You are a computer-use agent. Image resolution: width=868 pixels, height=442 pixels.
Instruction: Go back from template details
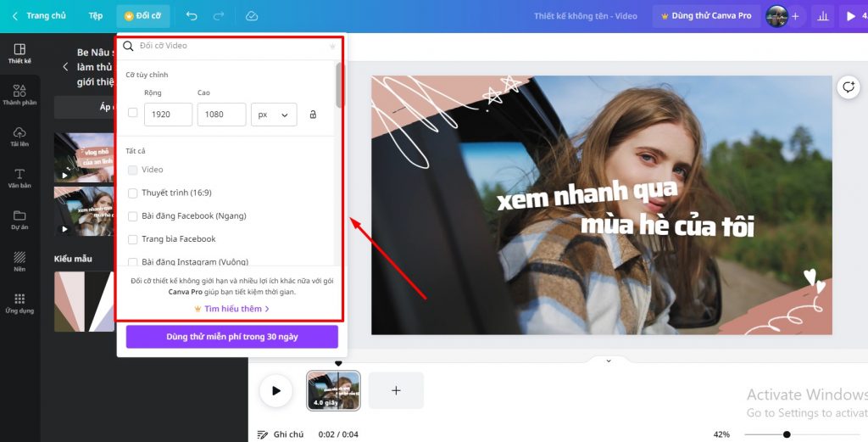65,66
